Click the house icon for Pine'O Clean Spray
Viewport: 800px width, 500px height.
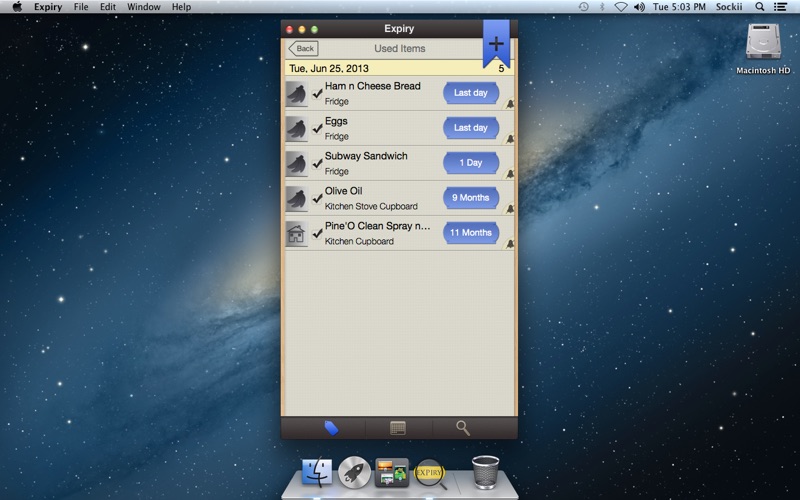pyautogui.click(x=296, y=234)
